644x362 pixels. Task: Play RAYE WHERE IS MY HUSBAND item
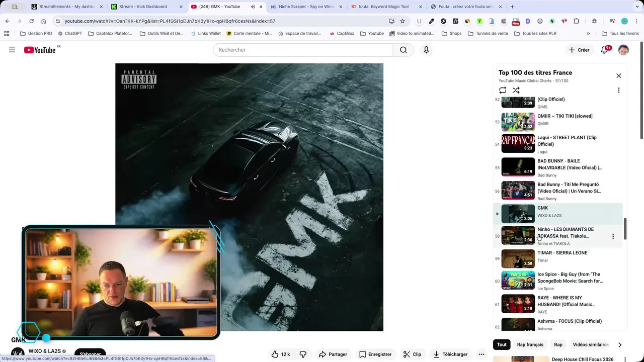tap(558, 304)
